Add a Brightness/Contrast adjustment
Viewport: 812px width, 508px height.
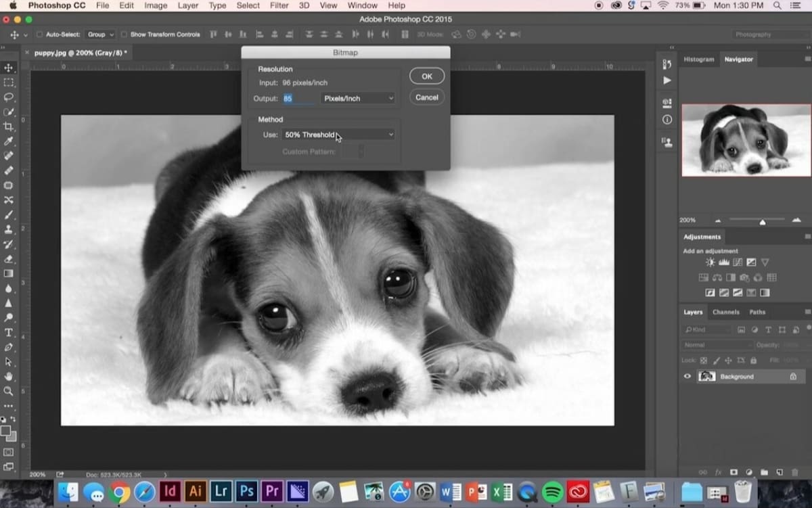pos(710,262)
